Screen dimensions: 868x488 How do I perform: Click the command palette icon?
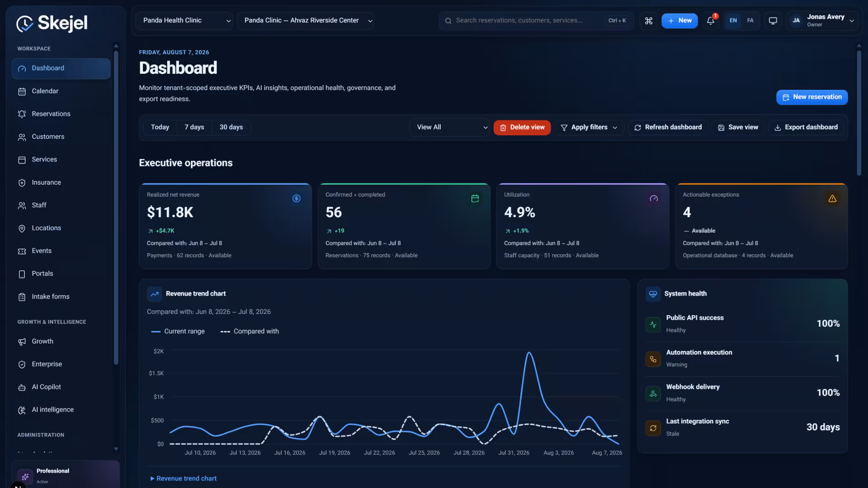[x=649, y=21]
